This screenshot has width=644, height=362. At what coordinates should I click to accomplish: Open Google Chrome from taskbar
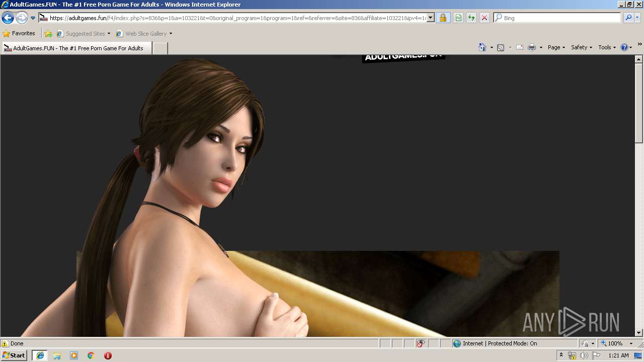point(91,355)
